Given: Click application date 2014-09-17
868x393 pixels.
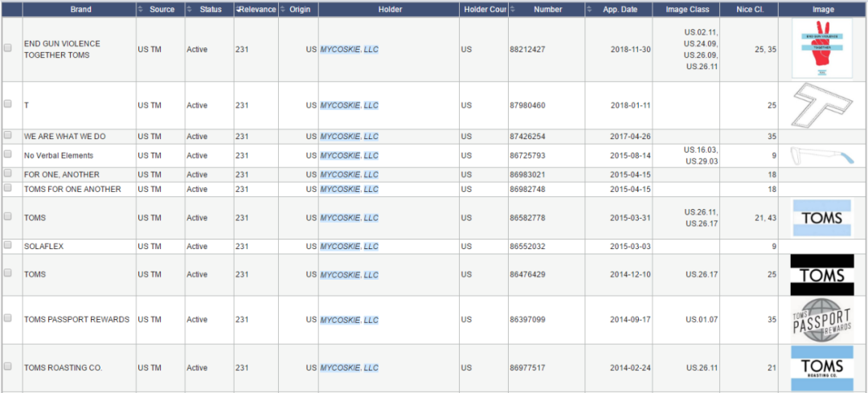Looking at the screenshot, I should click(x=631, y=319).
